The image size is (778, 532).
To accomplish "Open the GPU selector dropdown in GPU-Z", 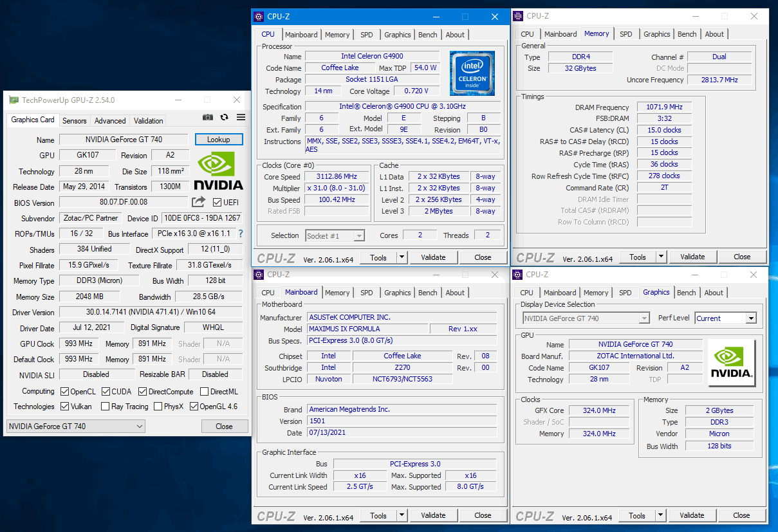I will (75, 427).
